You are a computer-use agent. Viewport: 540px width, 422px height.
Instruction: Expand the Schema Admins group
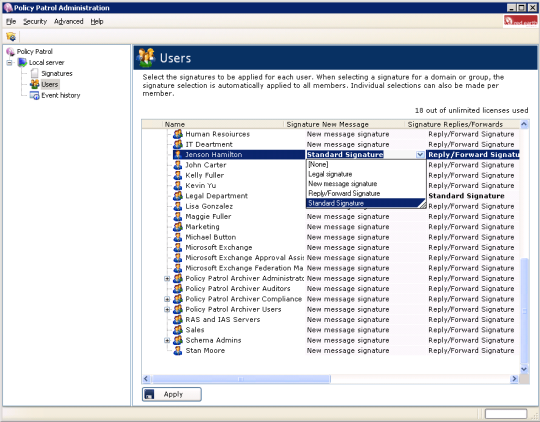click(167, 340)
